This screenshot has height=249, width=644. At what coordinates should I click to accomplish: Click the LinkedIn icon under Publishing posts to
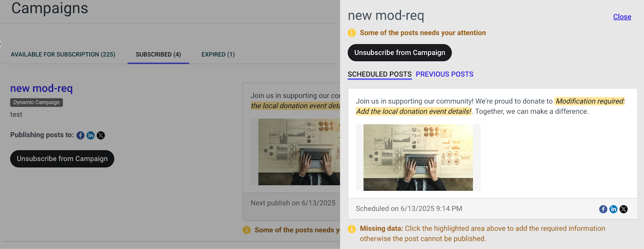[91, 136]
